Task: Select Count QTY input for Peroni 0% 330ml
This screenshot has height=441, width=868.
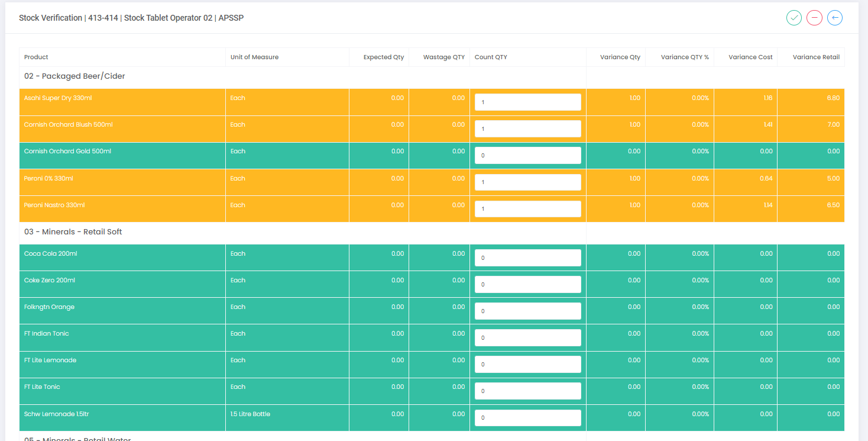Action: coord(527,182)
